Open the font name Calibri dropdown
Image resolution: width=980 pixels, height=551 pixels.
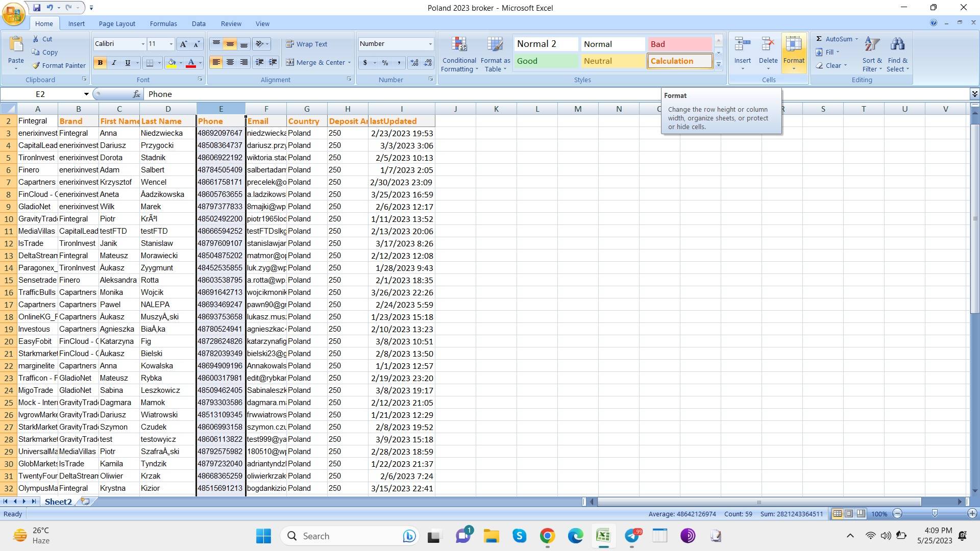(142, 44)
